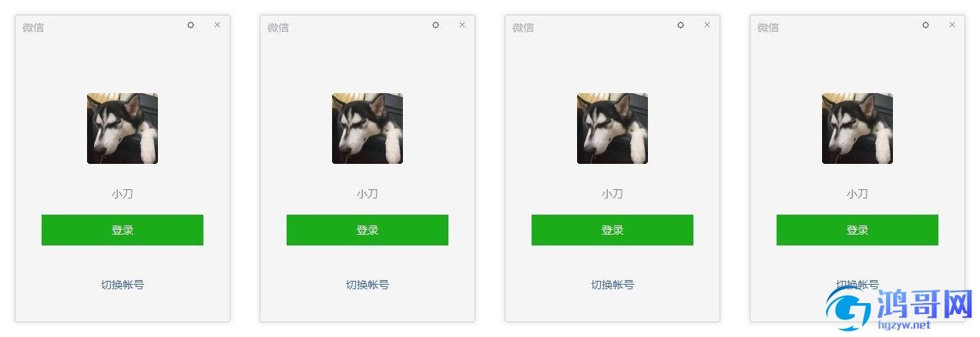Open settings gear in fourth WeChat window
The width and height of the screenshot is (980, 337).
point(925,25)
